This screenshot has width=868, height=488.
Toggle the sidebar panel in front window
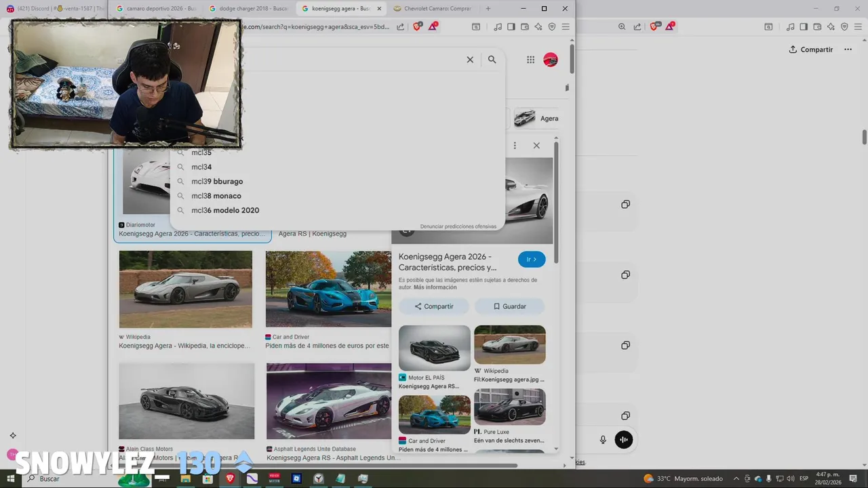[x=511, y=26]
